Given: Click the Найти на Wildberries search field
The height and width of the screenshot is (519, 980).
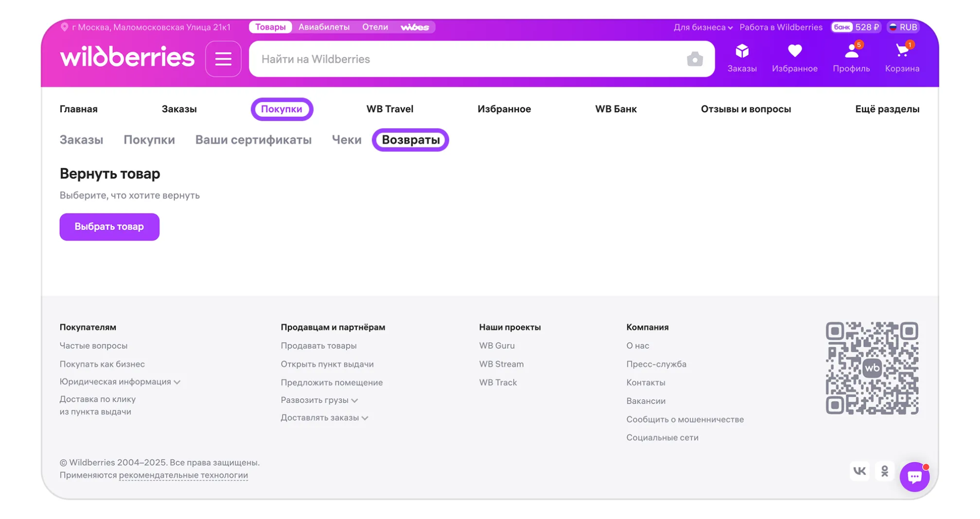Looking at the screenshot, I should pyautogui.click(x=466, y=59).
